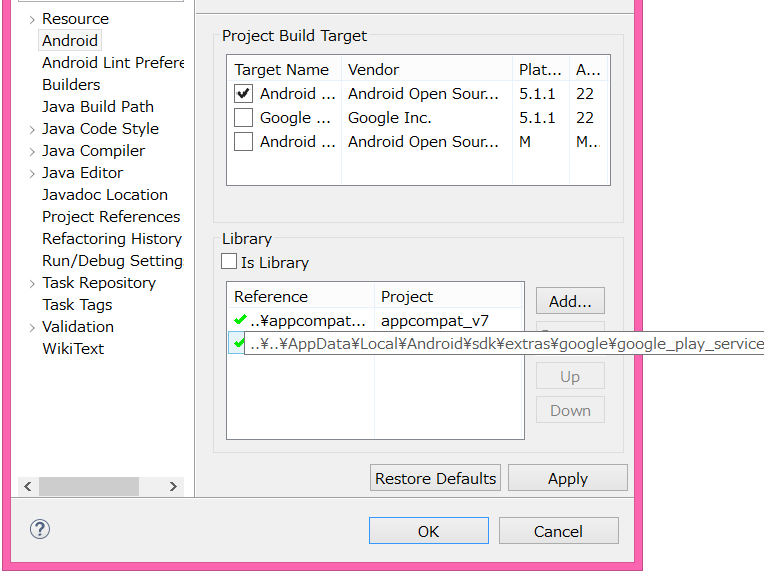Open the Project References page
764x580 pixels.
click(x=111, y=217)
